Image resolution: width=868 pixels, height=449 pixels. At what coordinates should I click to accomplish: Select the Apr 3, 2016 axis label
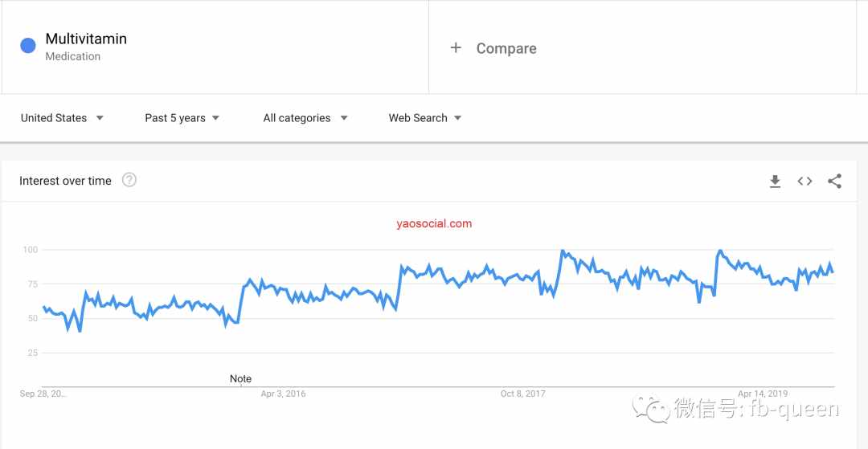283,394
